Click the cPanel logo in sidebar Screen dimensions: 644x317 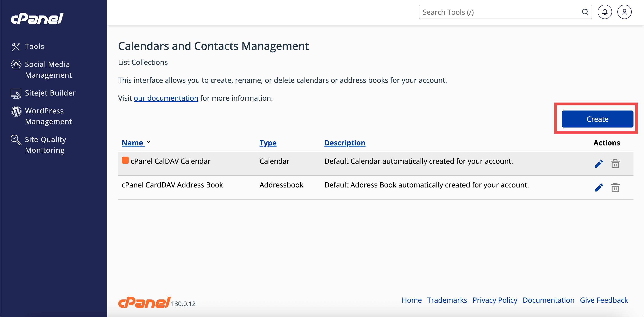37,19
